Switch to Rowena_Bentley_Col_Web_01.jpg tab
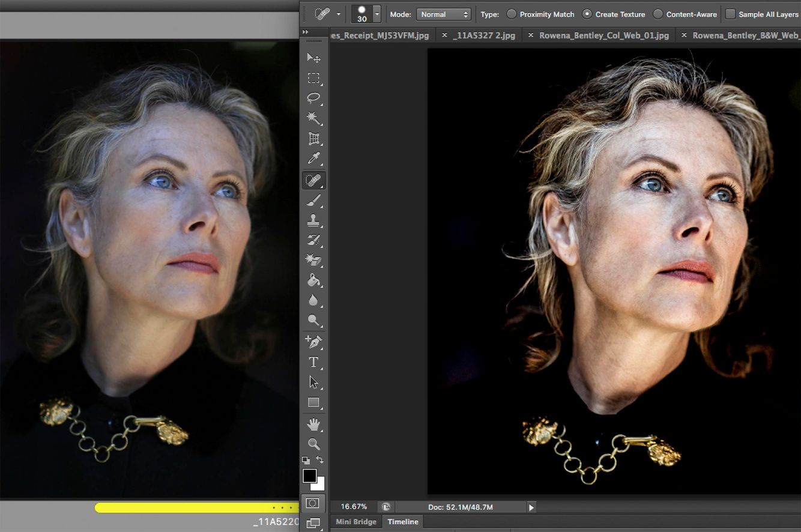 tap(603, 35)
